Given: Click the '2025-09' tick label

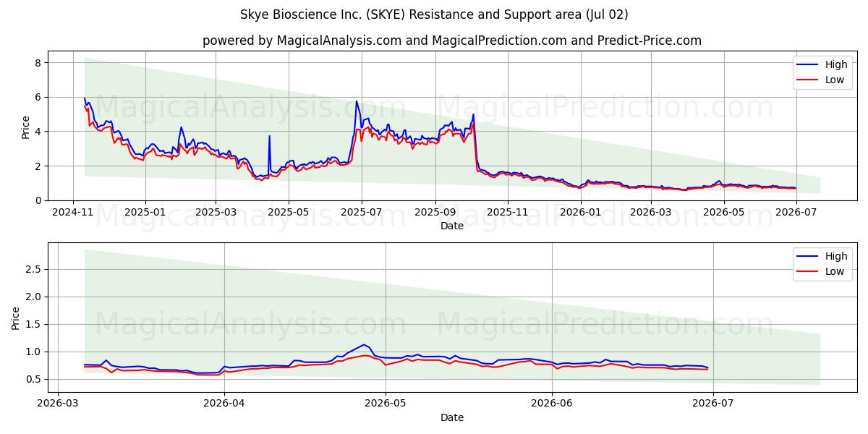Looking at the screenshot, I should (x=435, y=213).
